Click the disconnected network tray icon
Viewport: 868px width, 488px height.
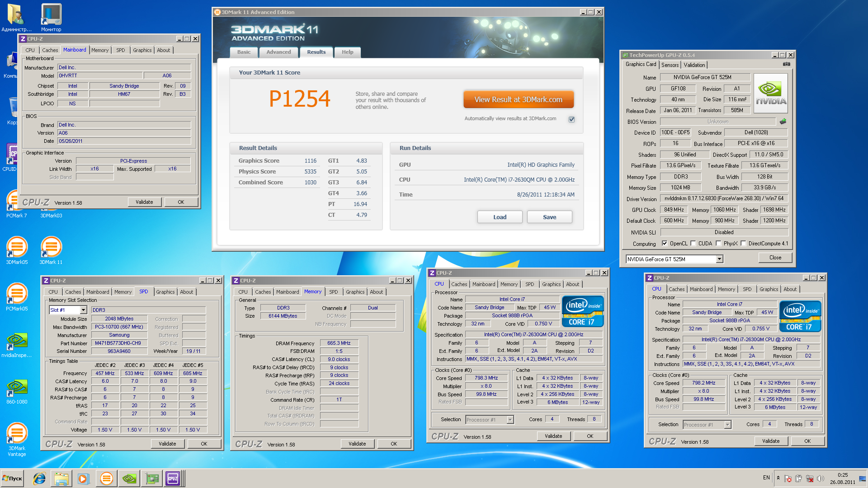pyautogui.click(x=810, y=478)
